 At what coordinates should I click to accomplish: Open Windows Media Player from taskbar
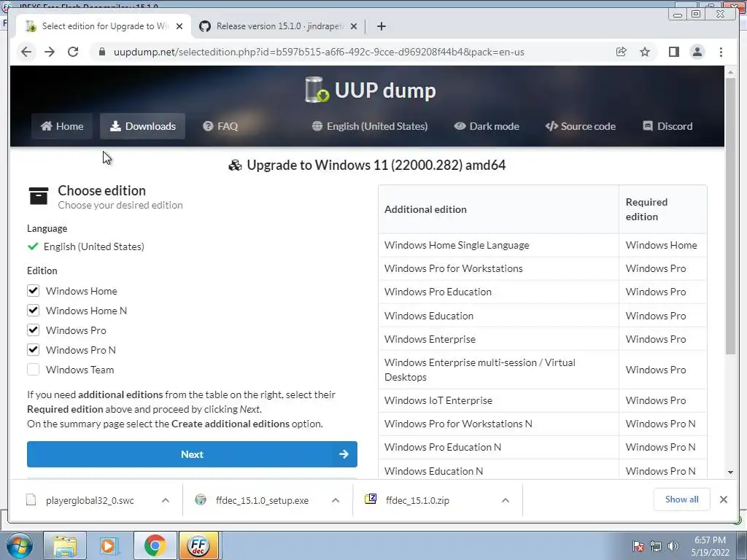[109, 545]
